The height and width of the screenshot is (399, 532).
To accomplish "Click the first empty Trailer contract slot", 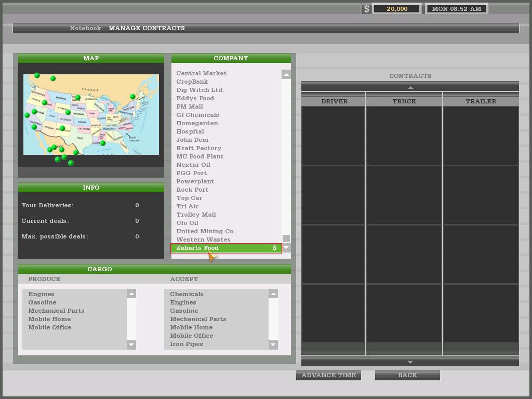I will click(x=481, y=136).
